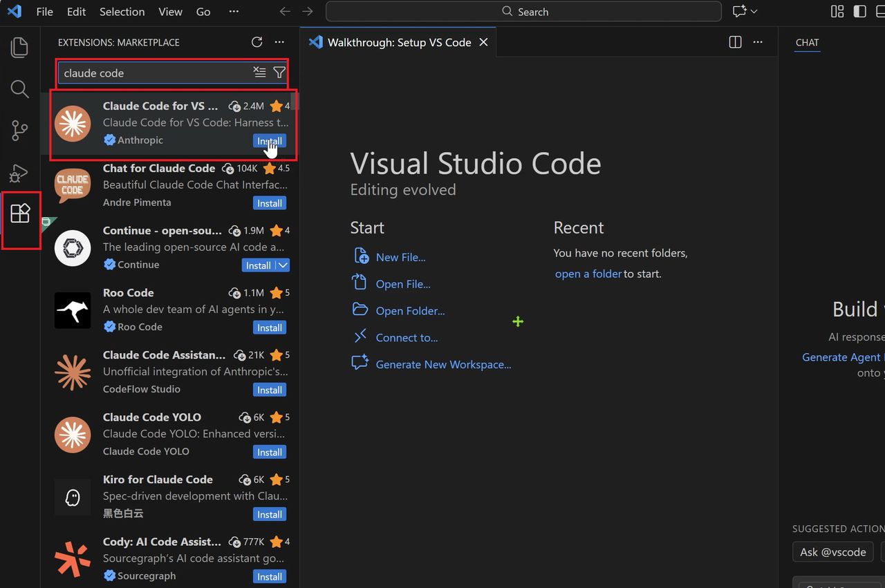885x588 pixels.
Task: Close the Walkthrough: Setup VS Code tab
Action: tap(483, 42)
